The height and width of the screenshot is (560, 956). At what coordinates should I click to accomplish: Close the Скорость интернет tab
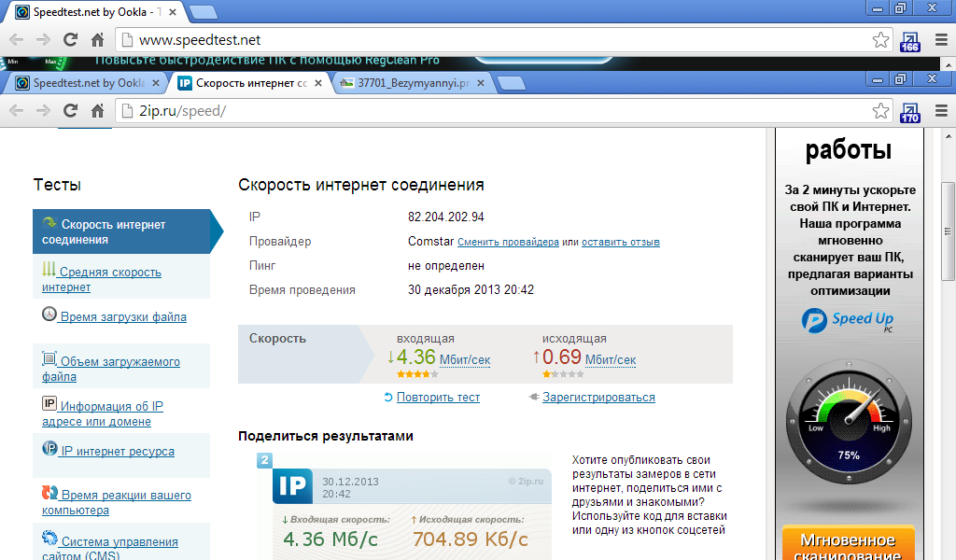(x=317, y=83)
